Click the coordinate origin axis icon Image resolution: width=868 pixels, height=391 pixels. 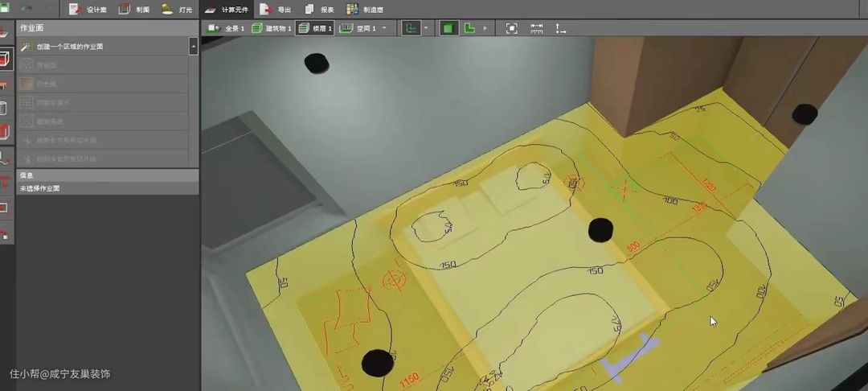[560, 28]
